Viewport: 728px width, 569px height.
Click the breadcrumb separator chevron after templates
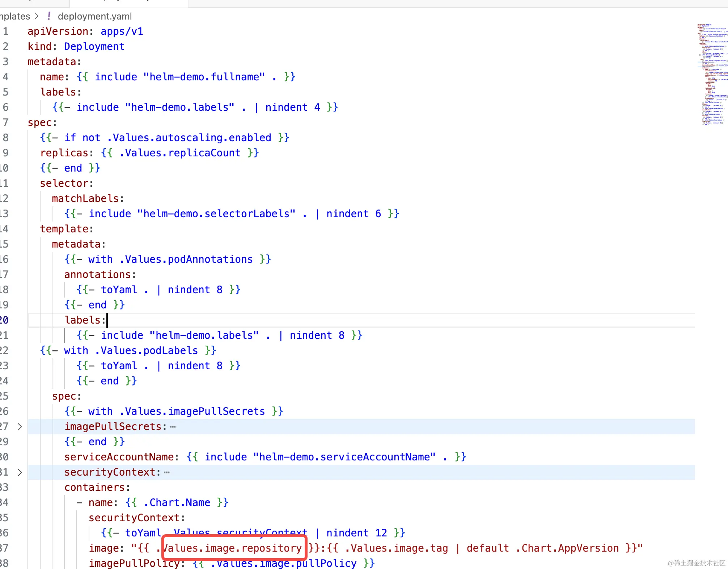point(37,16)
